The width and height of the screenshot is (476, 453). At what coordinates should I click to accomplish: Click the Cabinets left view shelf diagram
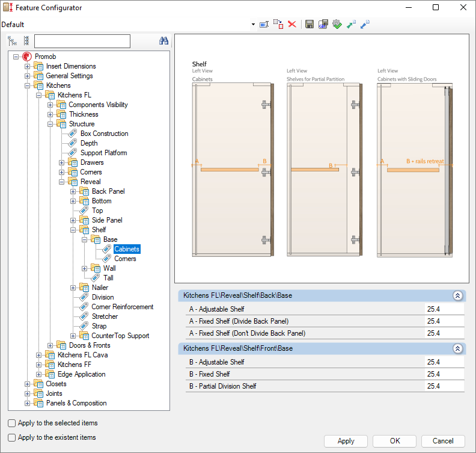[x=233, y=170]
